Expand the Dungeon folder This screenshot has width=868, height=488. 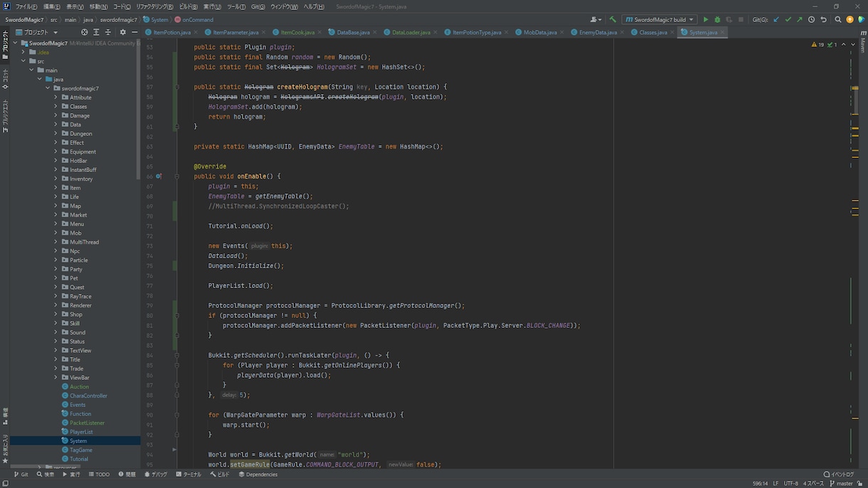coord(56,134)
